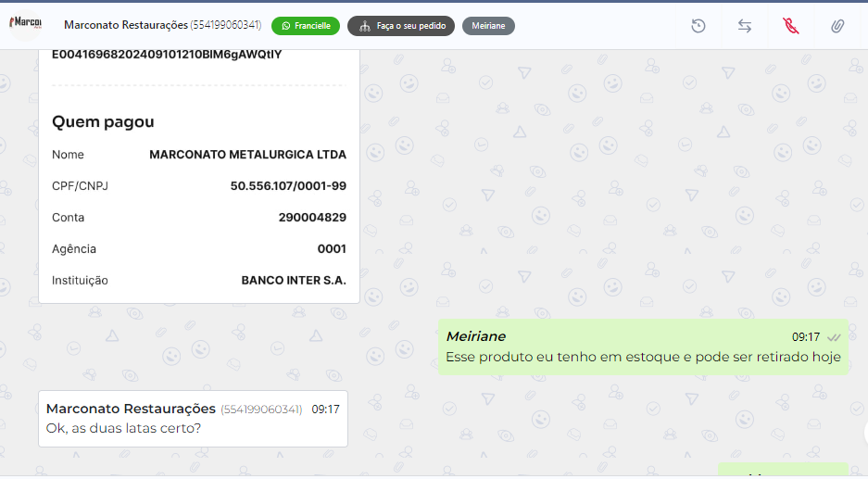Click the scroll-down button at right edge
The image size is (868, 479).
863,434
